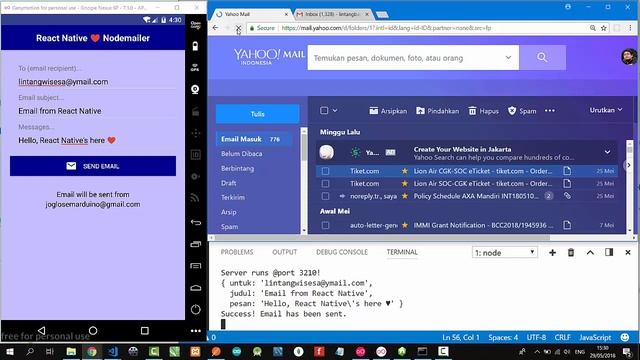The height and width of the screenshot is (360, 640).
Task: Click the Chrome back arrow
Action: coord(216,28)
